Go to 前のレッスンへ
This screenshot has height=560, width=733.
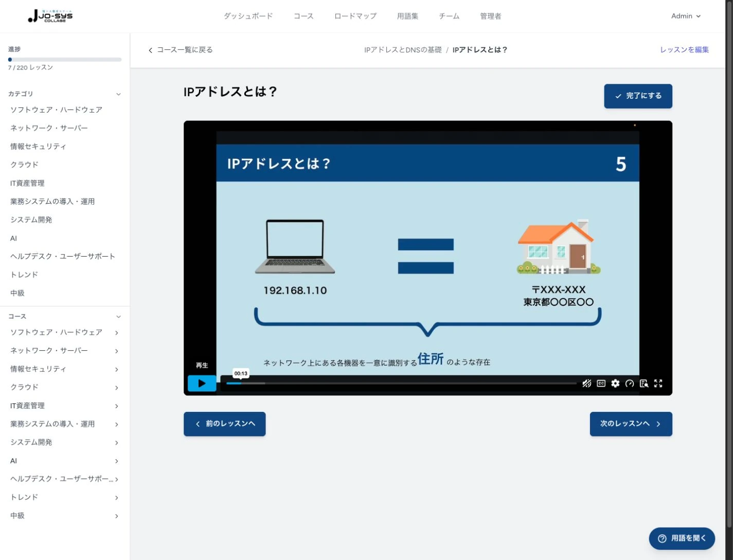tap(225, 424)
